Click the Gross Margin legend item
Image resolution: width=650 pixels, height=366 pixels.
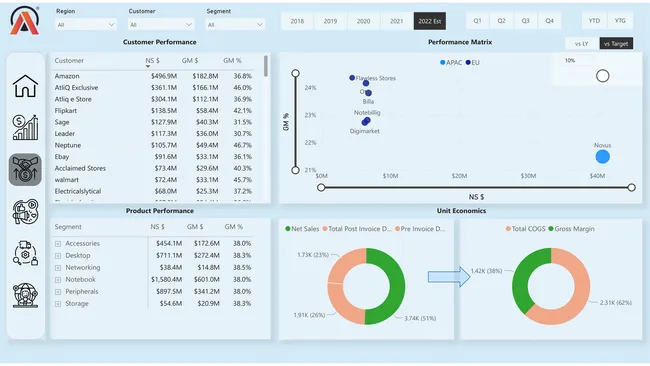(571, 229)
